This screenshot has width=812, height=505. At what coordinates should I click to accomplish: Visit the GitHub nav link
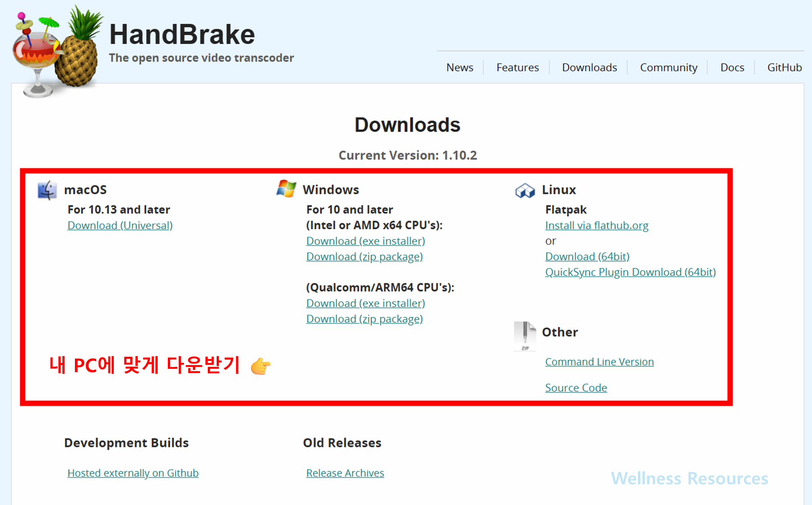[x=784, y=67]
